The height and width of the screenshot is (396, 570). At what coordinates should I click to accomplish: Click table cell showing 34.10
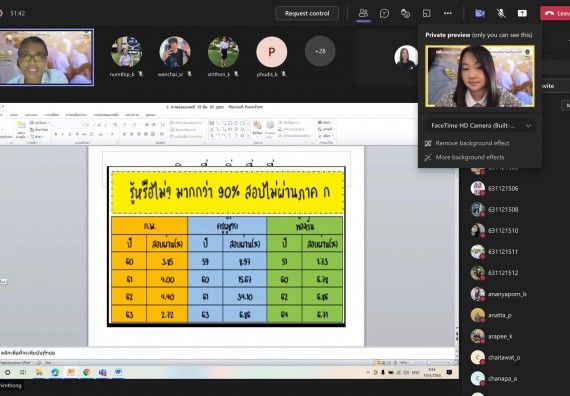coord(244,297)
